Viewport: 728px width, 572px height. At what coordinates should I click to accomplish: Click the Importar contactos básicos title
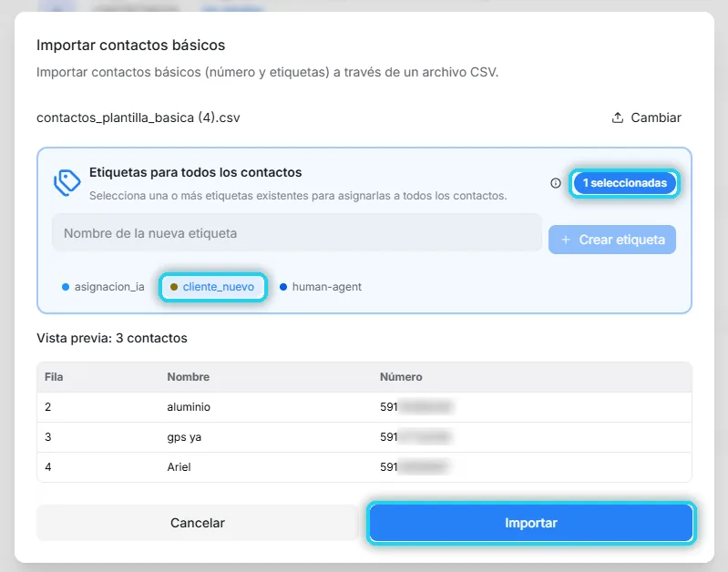point(131,45)
